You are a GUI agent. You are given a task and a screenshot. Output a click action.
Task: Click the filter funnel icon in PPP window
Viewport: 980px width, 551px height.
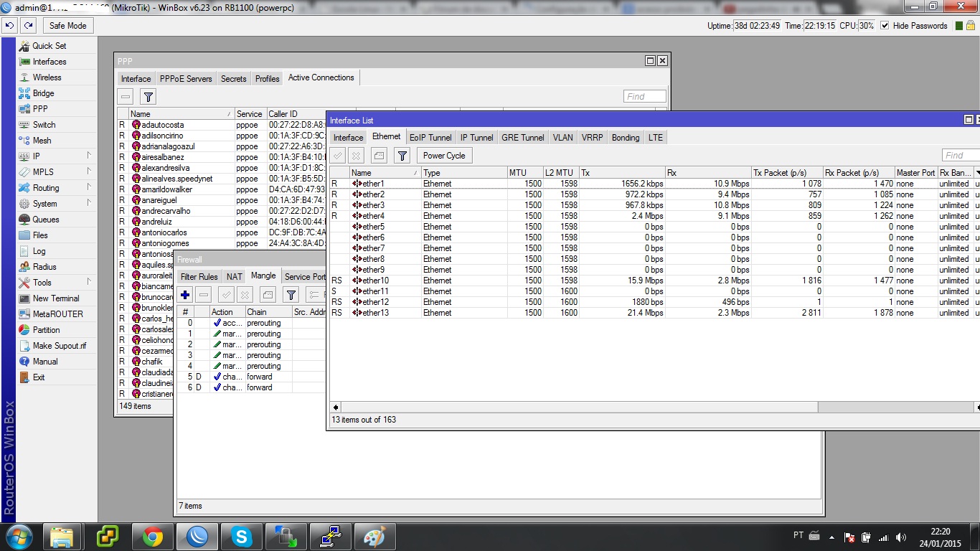148,97
